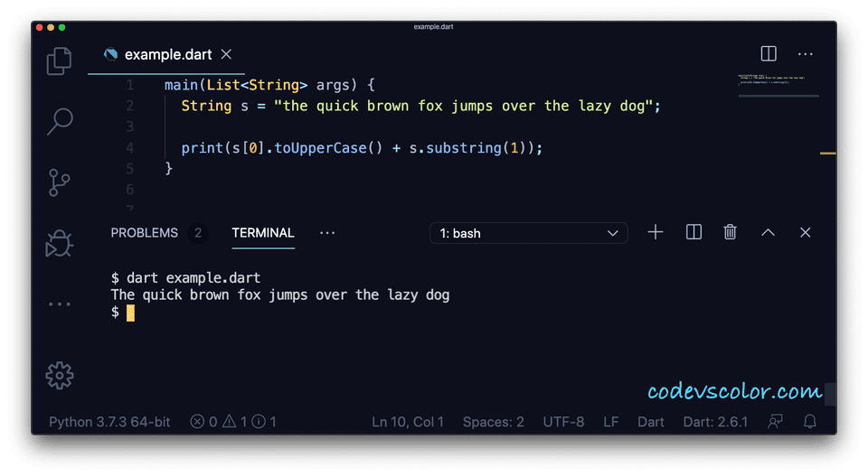Click terminal output line The quick brown fox

[280, 294]
